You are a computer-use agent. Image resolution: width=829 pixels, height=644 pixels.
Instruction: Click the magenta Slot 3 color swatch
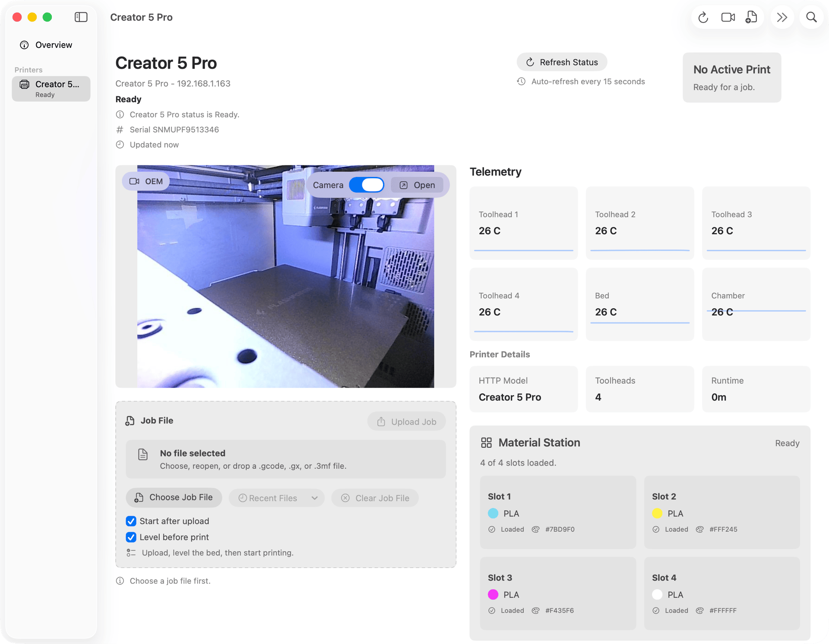(x=493, y=595)
